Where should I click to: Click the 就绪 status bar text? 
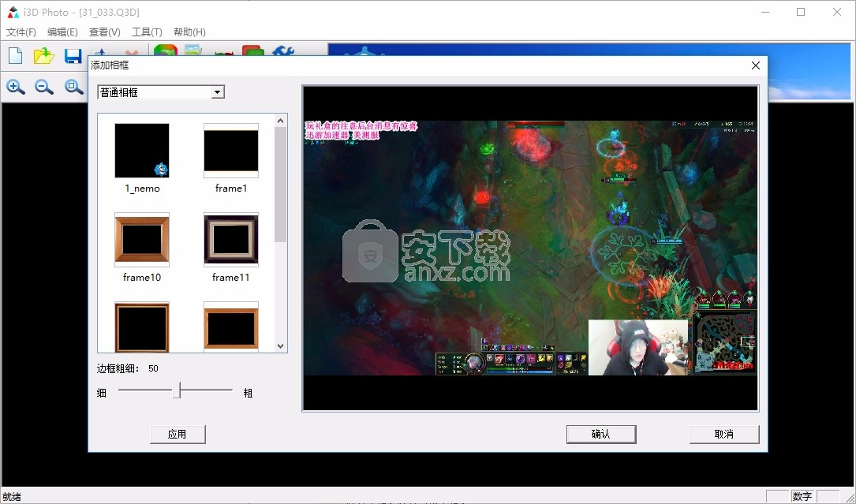click(x=12, y=496)
